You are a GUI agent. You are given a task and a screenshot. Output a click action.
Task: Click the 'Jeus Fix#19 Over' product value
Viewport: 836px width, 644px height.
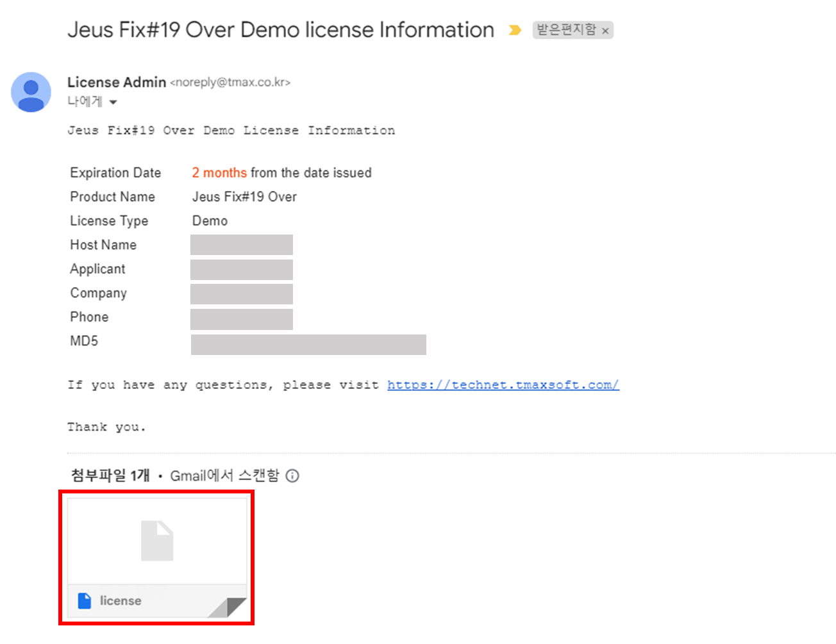click(x=244, y=197)
